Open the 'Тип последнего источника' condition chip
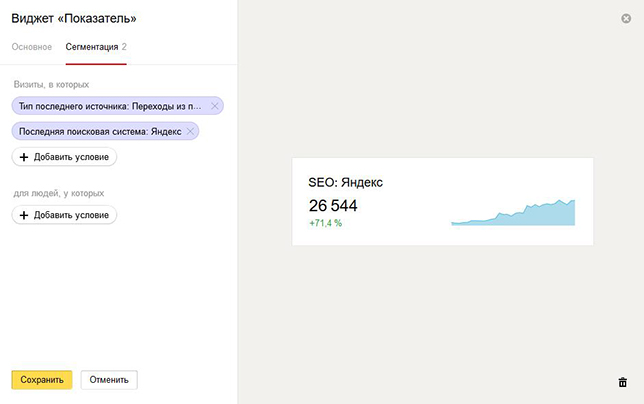 click(x=110, y=106)
